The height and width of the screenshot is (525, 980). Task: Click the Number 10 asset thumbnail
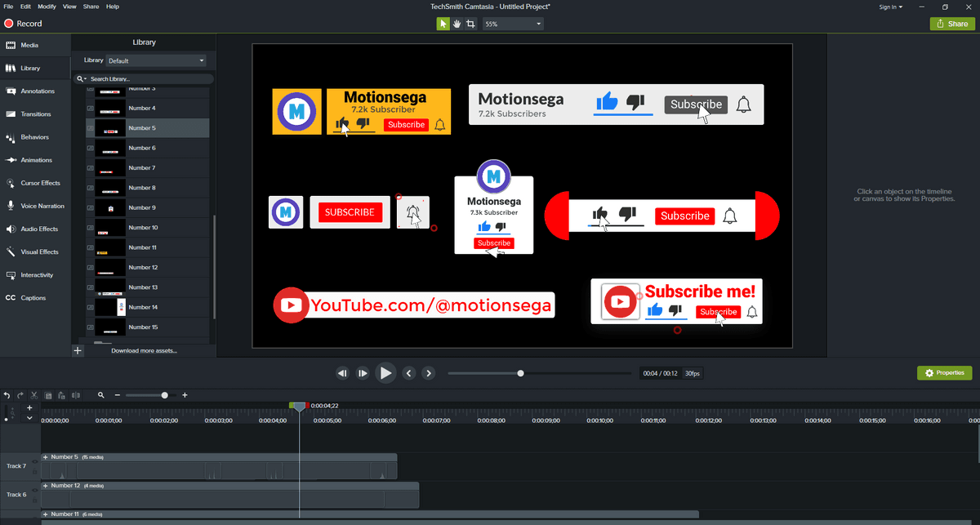tap(109, 228)
